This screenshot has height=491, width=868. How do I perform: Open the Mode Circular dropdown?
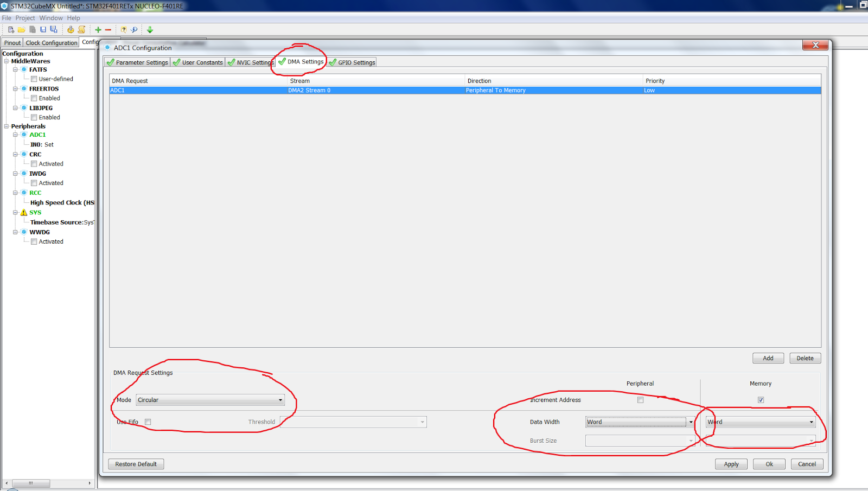click(210, 400)
